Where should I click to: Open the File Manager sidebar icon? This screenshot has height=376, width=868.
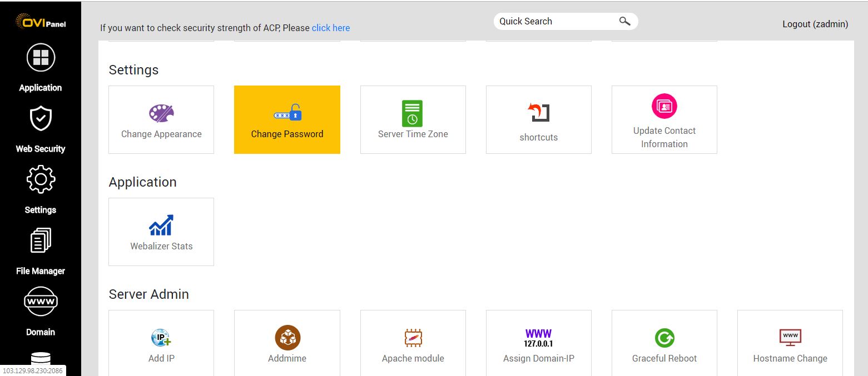[41, 241]
